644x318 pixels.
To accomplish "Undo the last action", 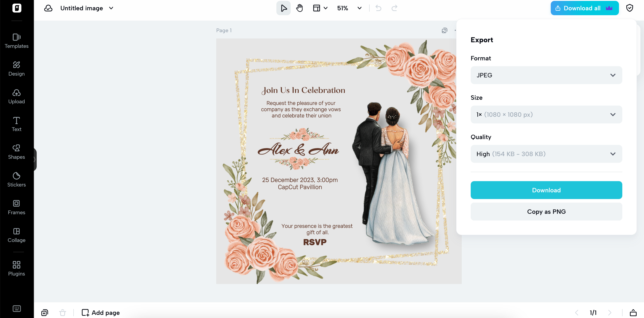I will pos(378,8).
